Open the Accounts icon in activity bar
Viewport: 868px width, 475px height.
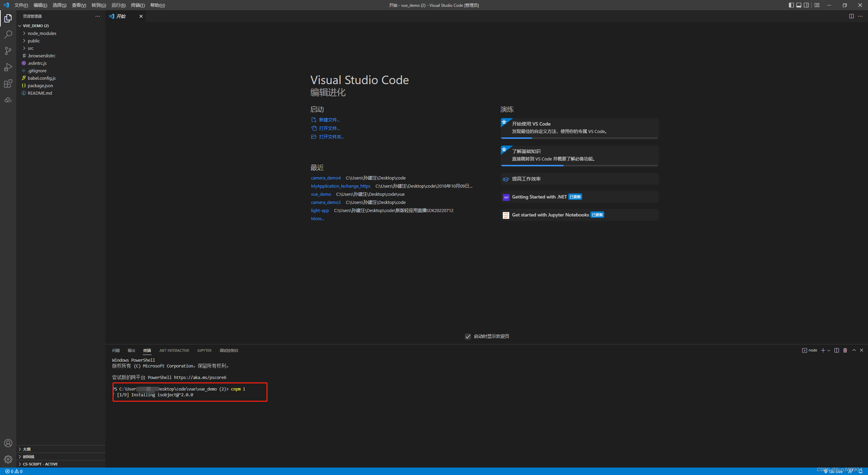pos(8,443)
